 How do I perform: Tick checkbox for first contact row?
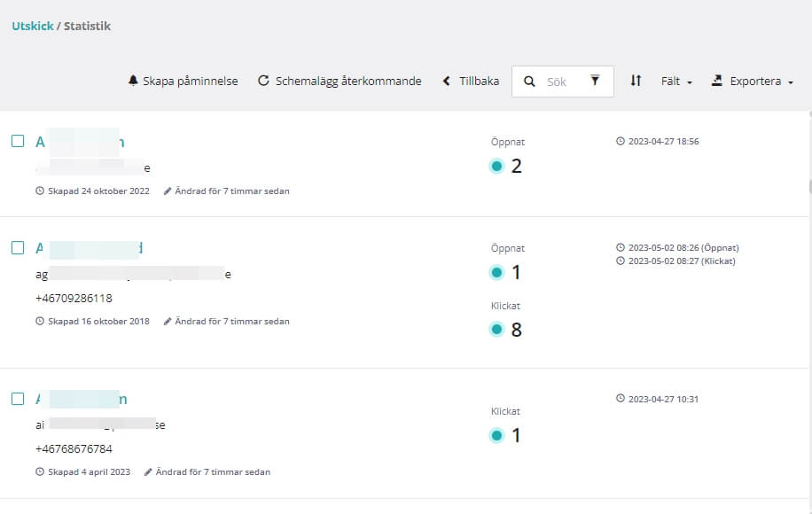click(x=18, y=141)
